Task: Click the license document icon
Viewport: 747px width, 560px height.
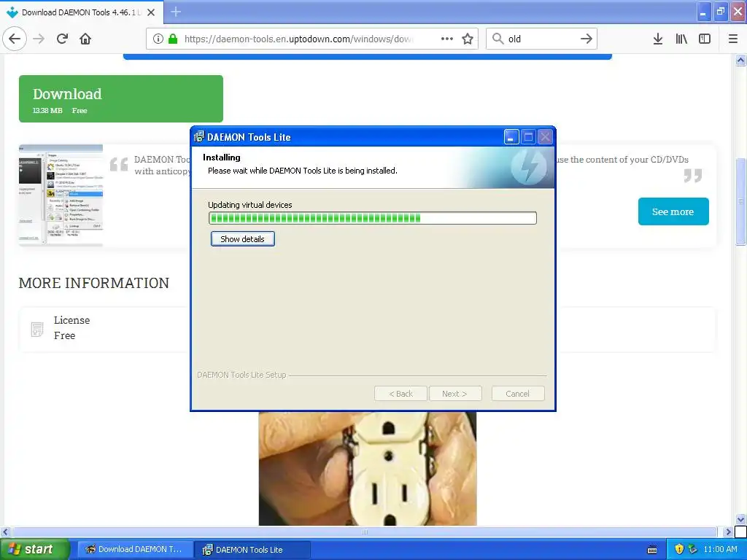Action: tap(36, 329)
